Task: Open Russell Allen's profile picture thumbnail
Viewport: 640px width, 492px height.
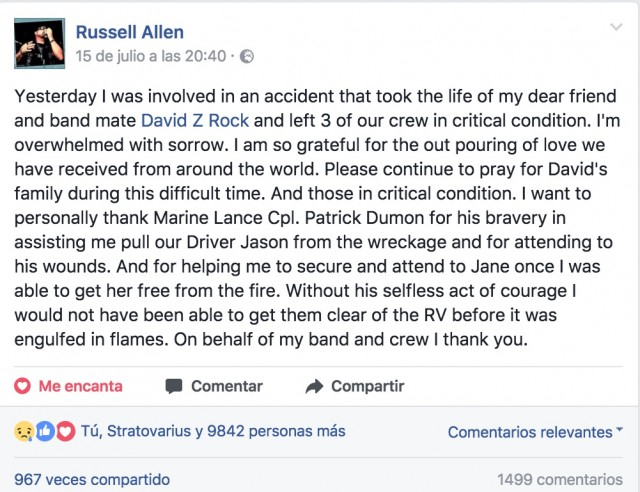Action: 40,43
